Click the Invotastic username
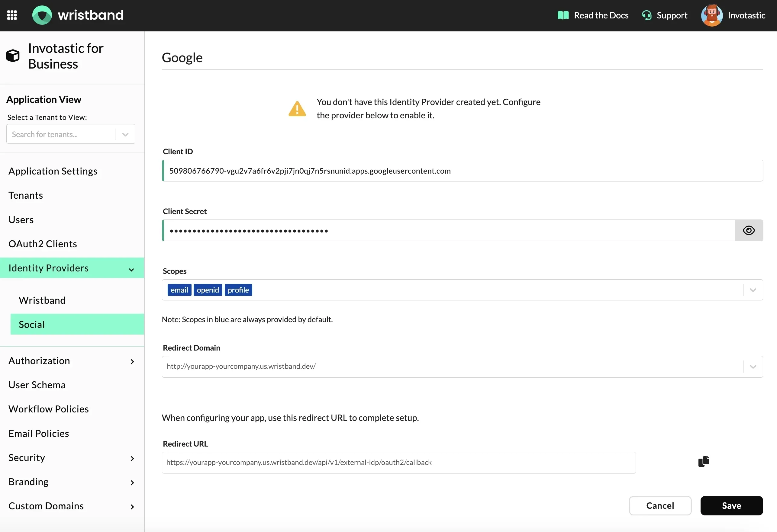777x532 pixels. tap(746, 15)
